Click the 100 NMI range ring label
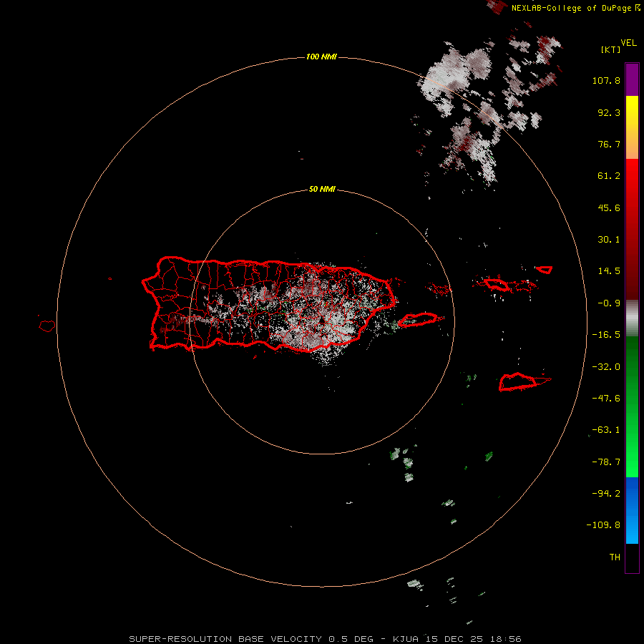The image size is (644, 644). click(x=321, y=57)
